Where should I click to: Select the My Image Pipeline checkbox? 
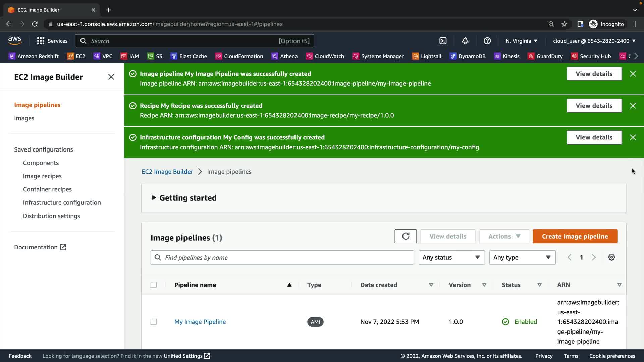click(154, 322)
